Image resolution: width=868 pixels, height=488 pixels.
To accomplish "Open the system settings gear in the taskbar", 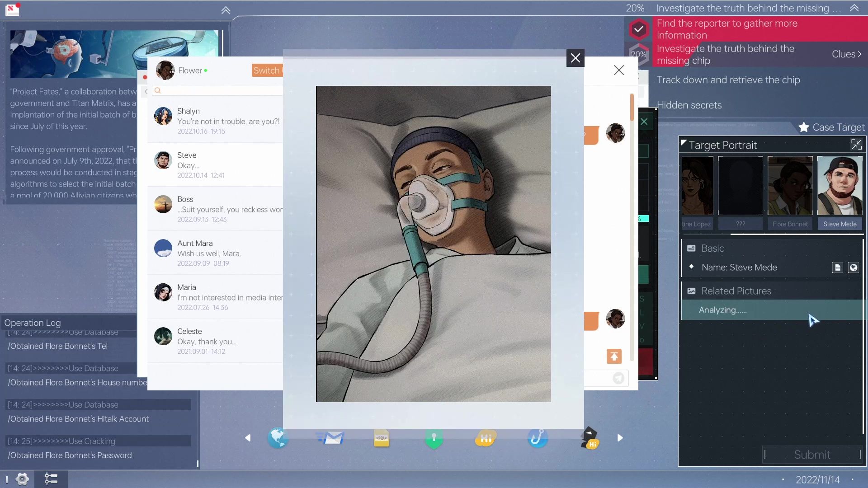I will (22, 479).
